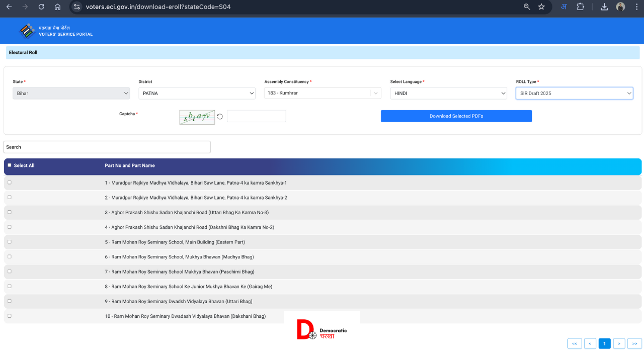644x362 pixels.
Task: Click the captcha refresh icon
Action: click(220, 117)
